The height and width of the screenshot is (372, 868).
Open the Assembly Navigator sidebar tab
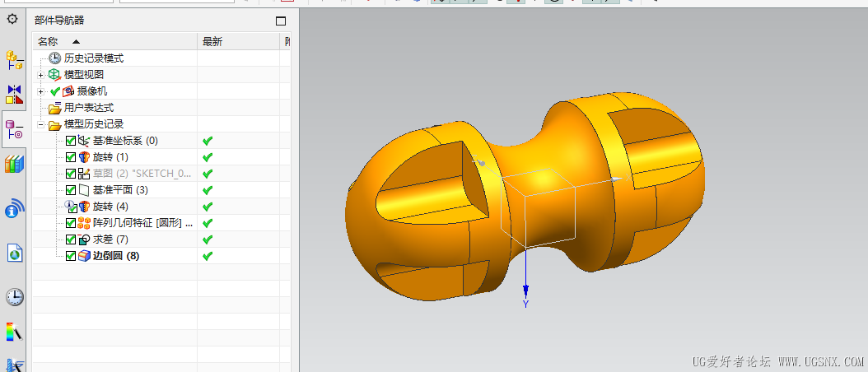tap(14, 60)
